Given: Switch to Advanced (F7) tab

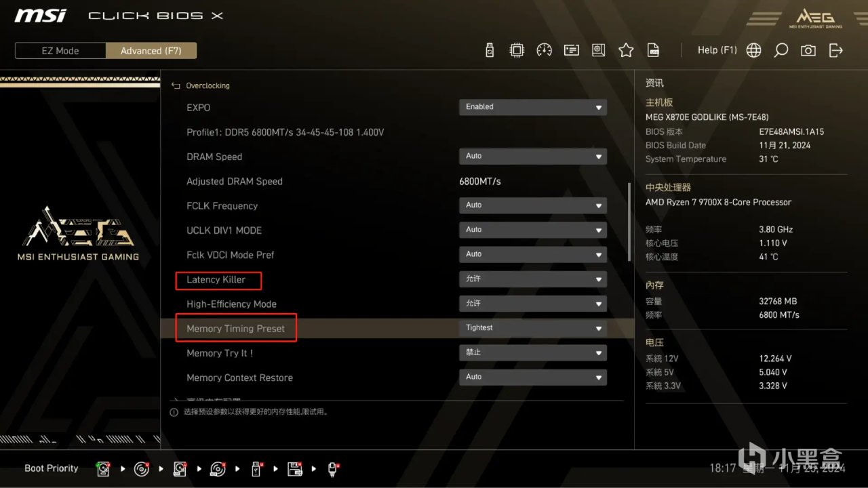Looking at the screenshot, I should point(151,51).
